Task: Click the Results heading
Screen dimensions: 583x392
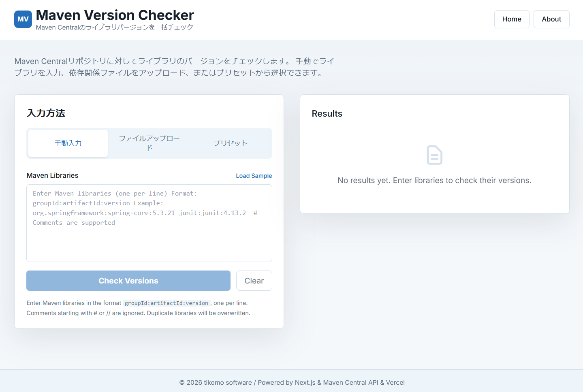Action: (327, 114)
